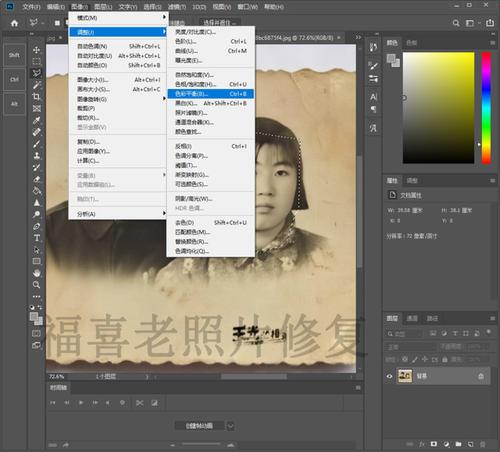Viewport: 500px width, 452px height.
Task: Open the create timeline dropdown arrow
Action: 231,426
